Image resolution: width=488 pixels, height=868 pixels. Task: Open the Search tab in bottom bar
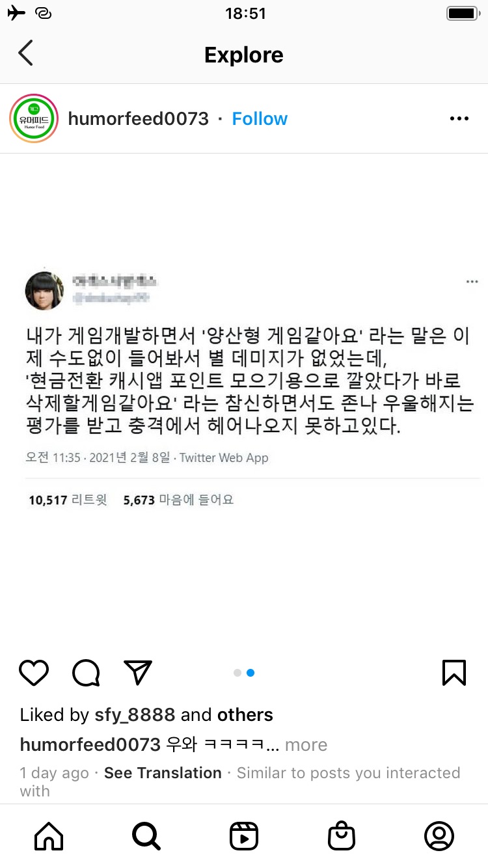146,836
